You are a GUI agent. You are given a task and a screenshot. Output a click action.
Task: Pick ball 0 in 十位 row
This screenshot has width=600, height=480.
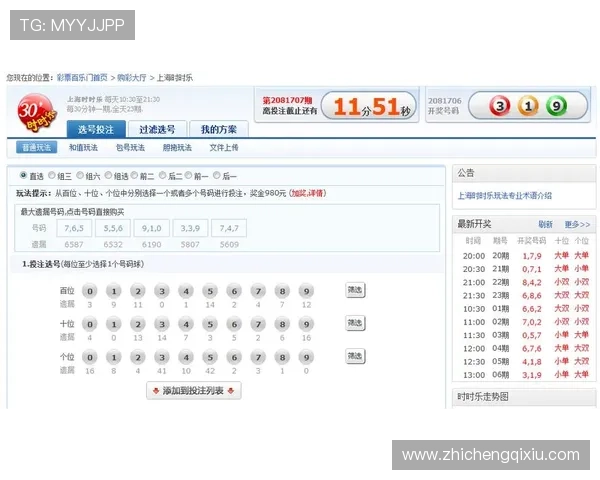90,324
